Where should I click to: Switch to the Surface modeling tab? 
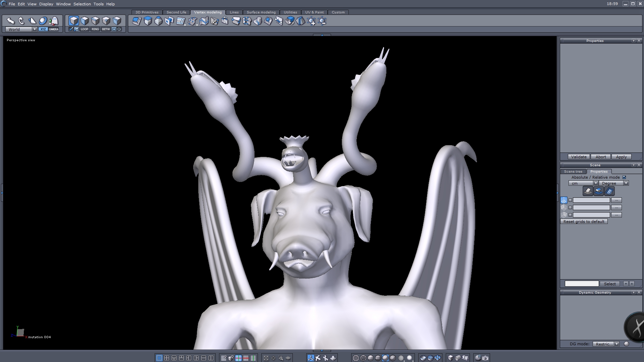(x=261, y=12)
